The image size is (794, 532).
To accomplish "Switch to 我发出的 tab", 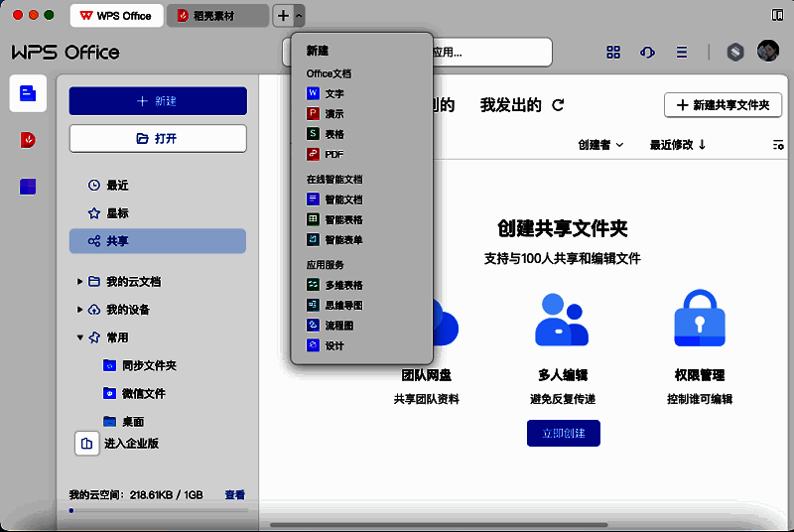I will pyautogui.click(x=510, y=105).
